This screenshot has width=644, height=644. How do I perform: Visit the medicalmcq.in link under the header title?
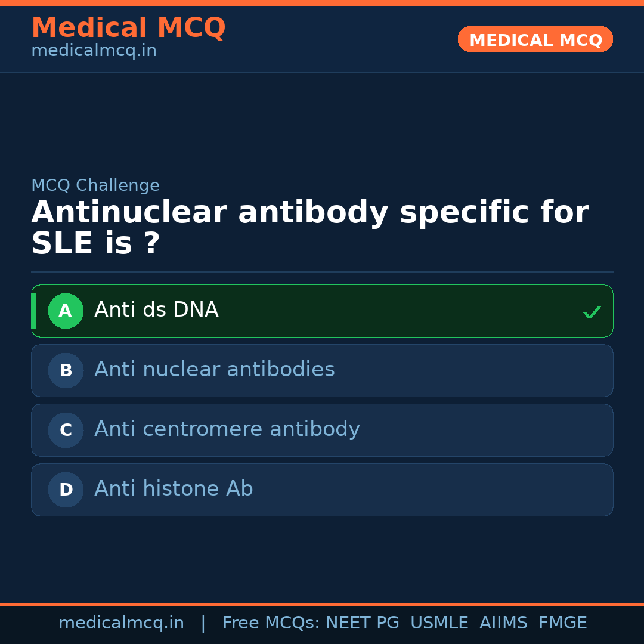[94, 51]
